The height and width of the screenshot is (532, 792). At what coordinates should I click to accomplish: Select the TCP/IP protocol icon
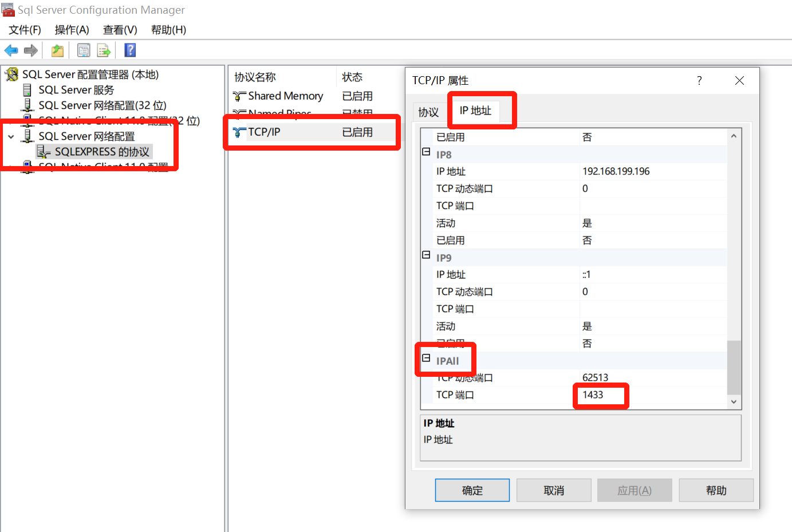(x=241, y=132)
